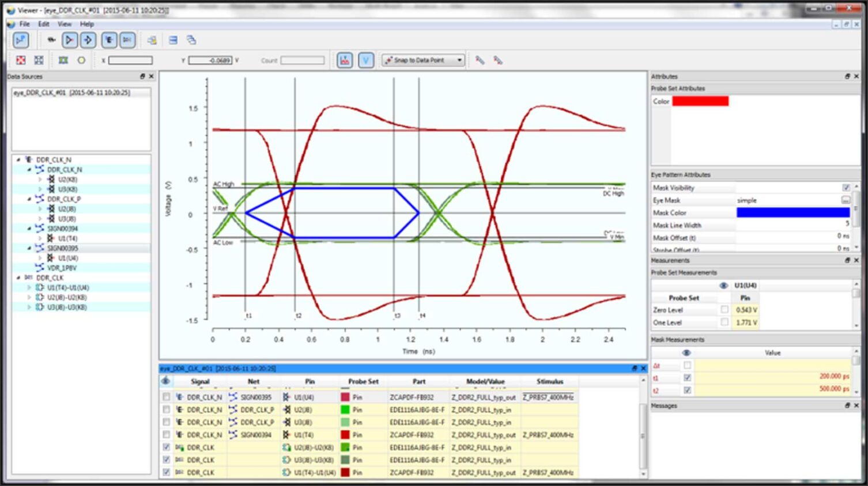The image size is (868, 486).
Task: Click the layered documents icon in the top toolbar
Action: [191, 40]
